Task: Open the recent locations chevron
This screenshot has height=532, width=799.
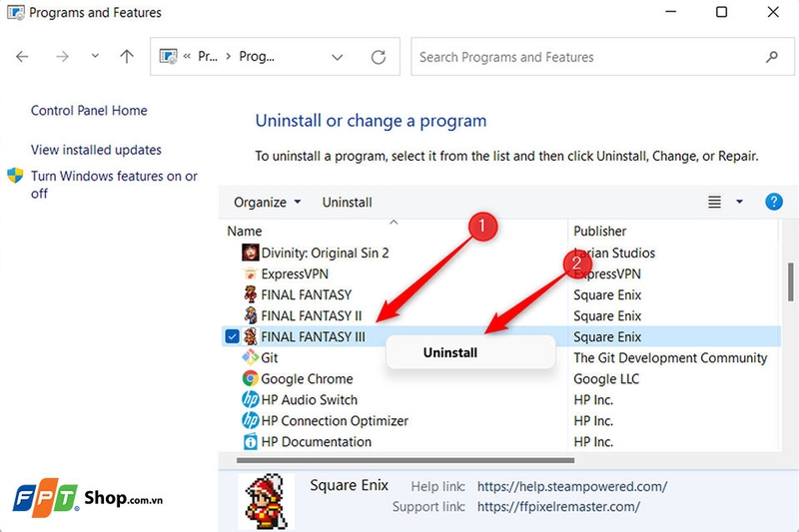Action: pos(95,56)
